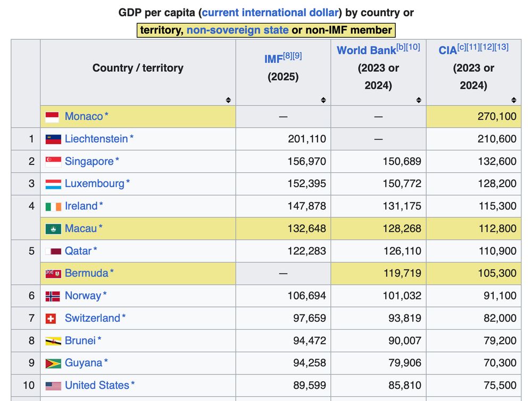Select Singapore's flag icon
The width and height of the screenshot is (532, 401).
52,161
